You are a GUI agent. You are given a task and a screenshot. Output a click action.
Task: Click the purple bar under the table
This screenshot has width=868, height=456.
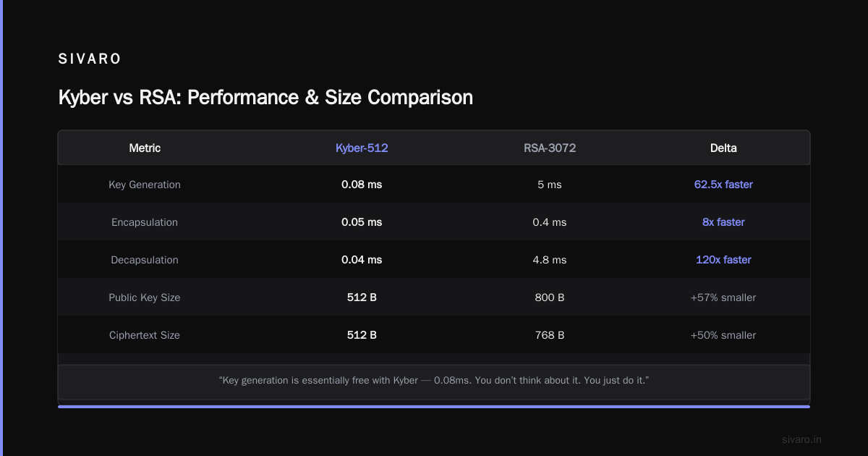tap(434, 407)
